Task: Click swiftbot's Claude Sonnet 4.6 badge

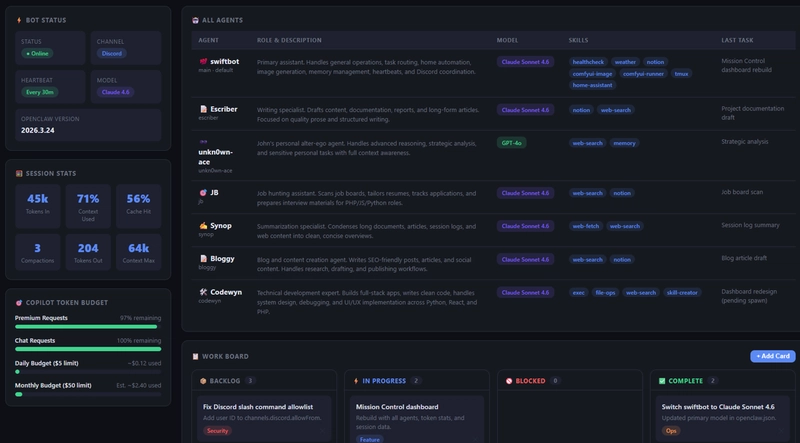Action: click(525, 62)
